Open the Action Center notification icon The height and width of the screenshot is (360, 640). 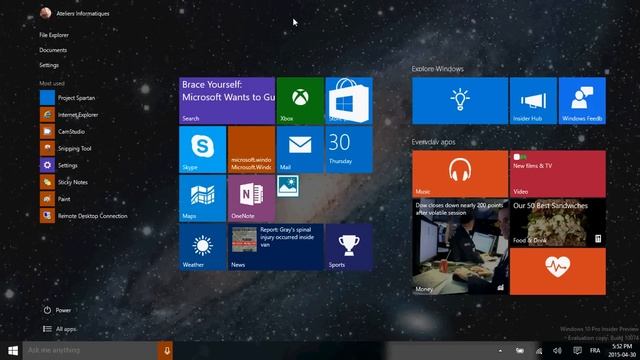577,351
